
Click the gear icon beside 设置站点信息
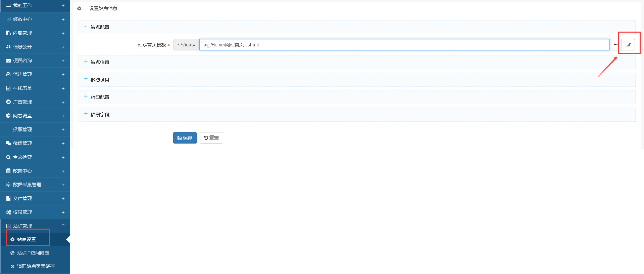[x=79, y=8]
